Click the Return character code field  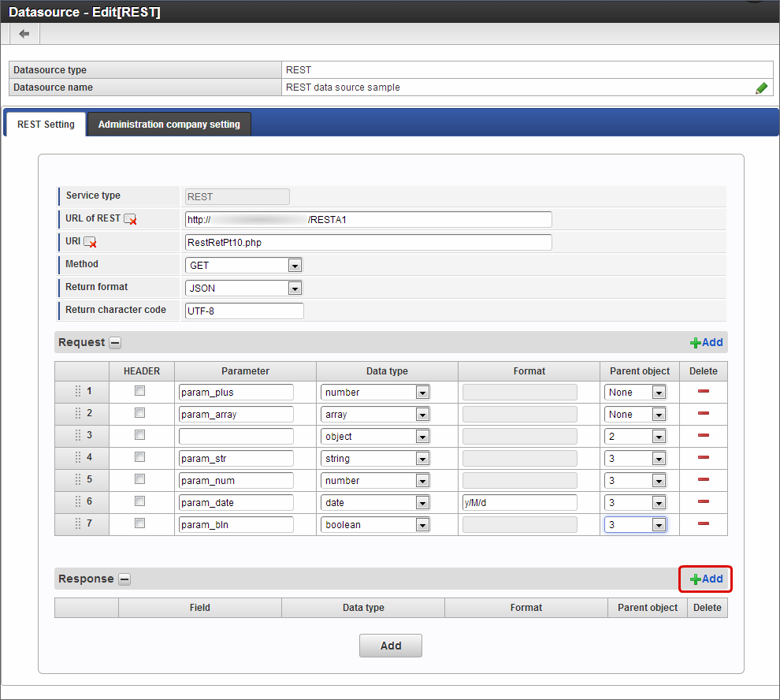tap(244, 311)
